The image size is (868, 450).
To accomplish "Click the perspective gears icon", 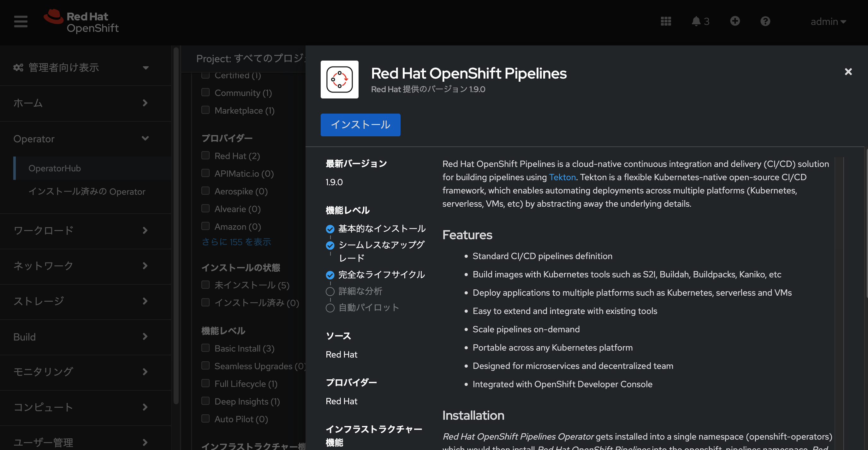I will (18, 68).
